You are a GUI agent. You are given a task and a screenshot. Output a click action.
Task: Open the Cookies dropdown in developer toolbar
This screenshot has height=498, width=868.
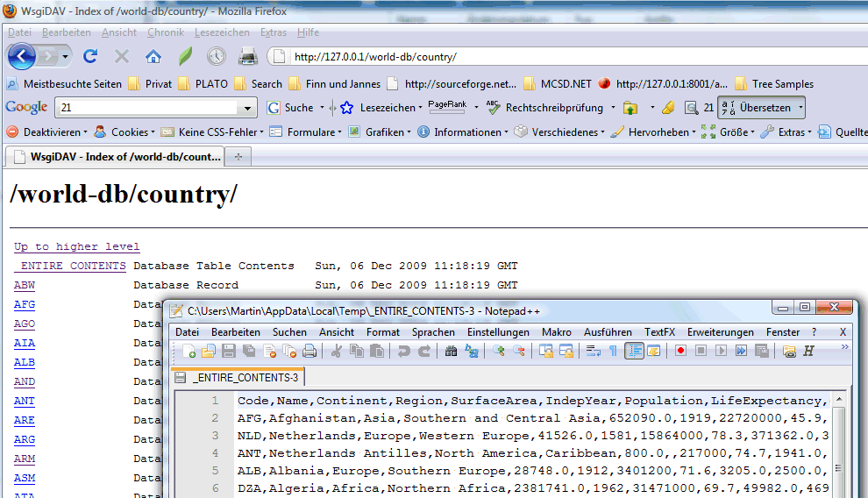coord(123,132)
